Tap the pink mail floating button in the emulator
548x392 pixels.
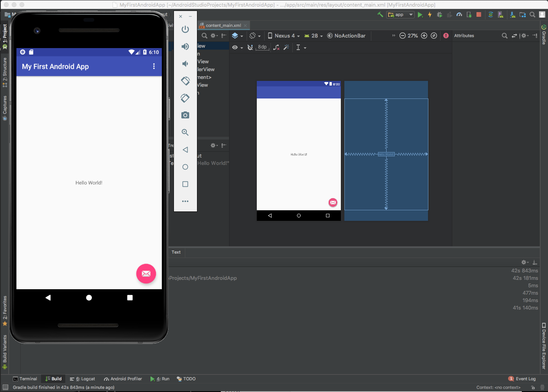pyautogui.click(x=146, y=274)
